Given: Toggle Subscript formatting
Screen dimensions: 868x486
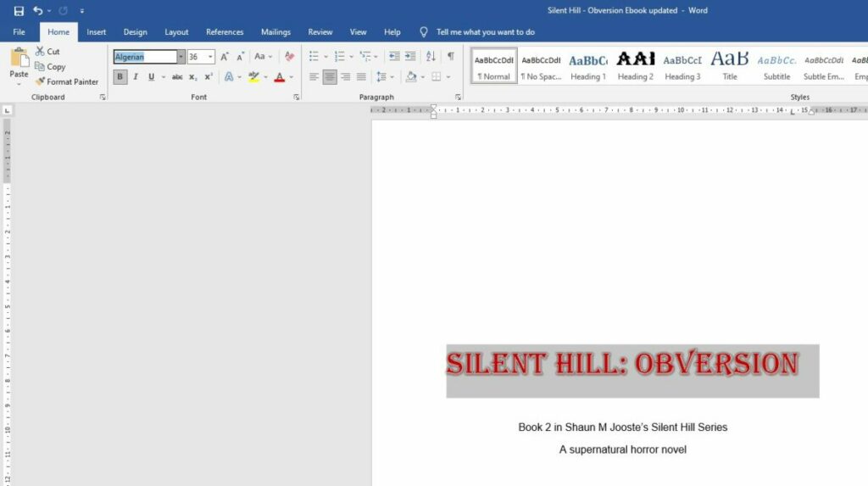Looking at the screenshot, I should (192, 77).
